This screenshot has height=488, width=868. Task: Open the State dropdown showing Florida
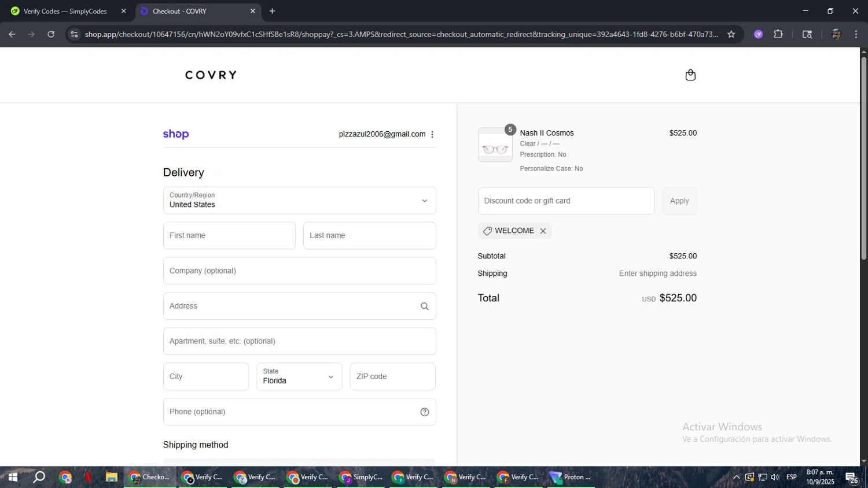[x=299, y=376]
